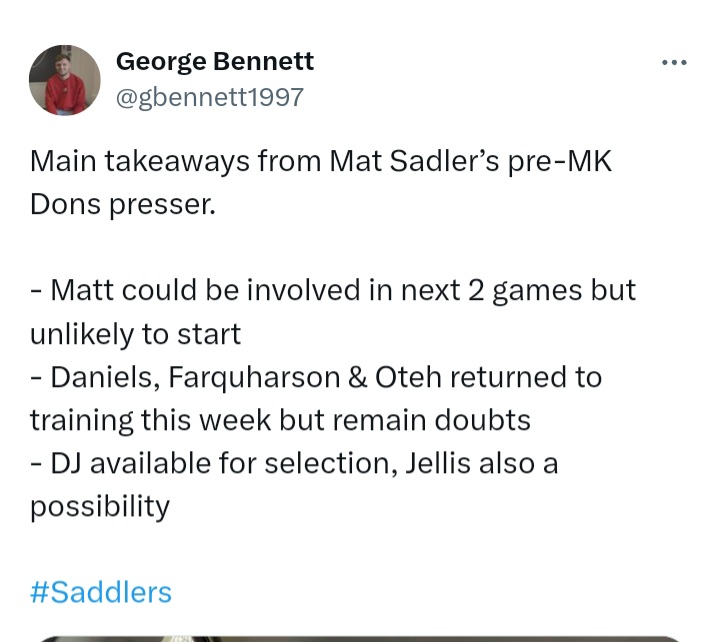Click the name 'Farquharson' in the tweet
Image resolution: width=720 pixels, height=642 pixels.
click(254, 378)
